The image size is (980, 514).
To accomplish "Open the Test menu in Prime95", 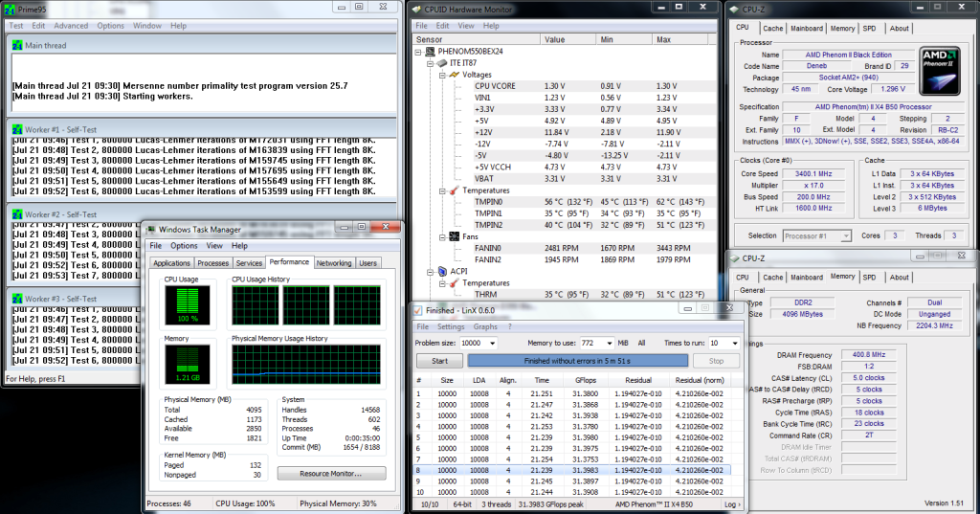I will pos(16,26).
